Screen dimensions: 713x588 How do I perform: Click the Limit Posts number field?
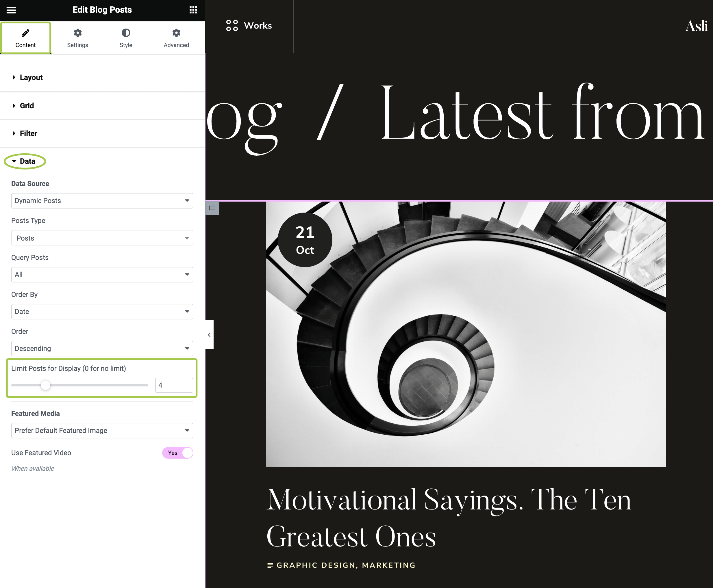pos(174,385)
